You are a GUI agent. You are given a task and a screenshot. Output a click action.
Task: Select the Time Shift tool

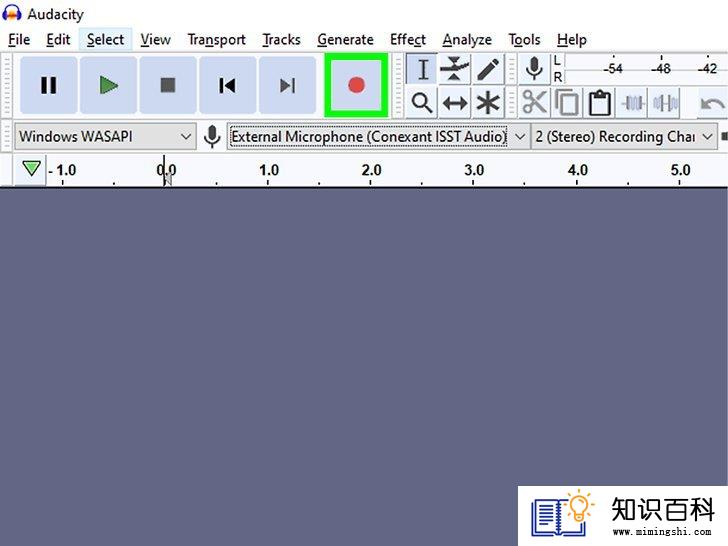pyautogui.click(x=455, y=103)
